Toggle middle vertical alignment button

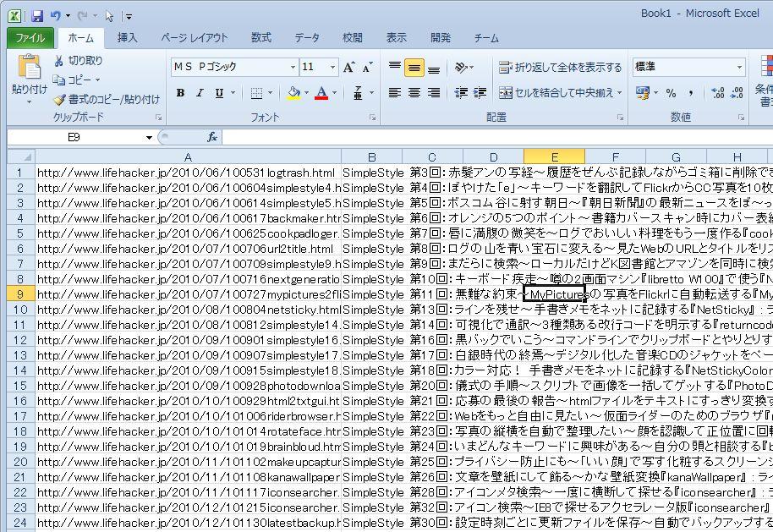pyautogui.click(x=414, y=68)
